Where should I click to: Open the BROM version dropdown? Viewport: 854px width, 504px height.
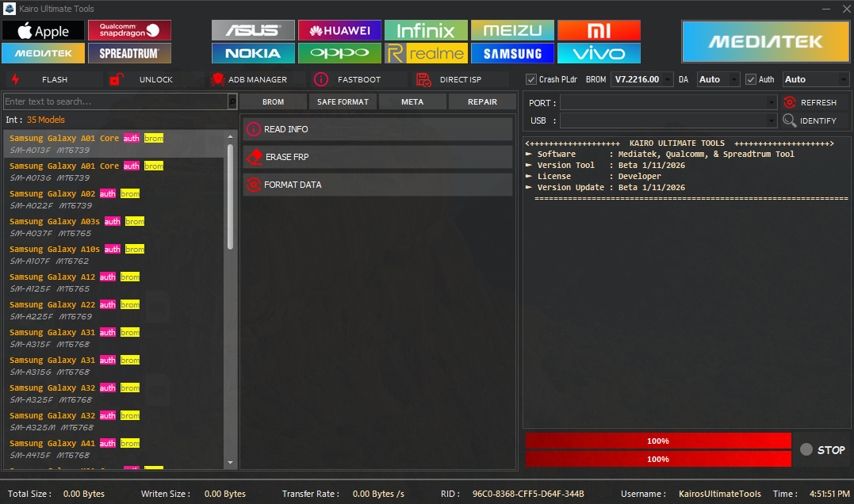tap(641, 79)
